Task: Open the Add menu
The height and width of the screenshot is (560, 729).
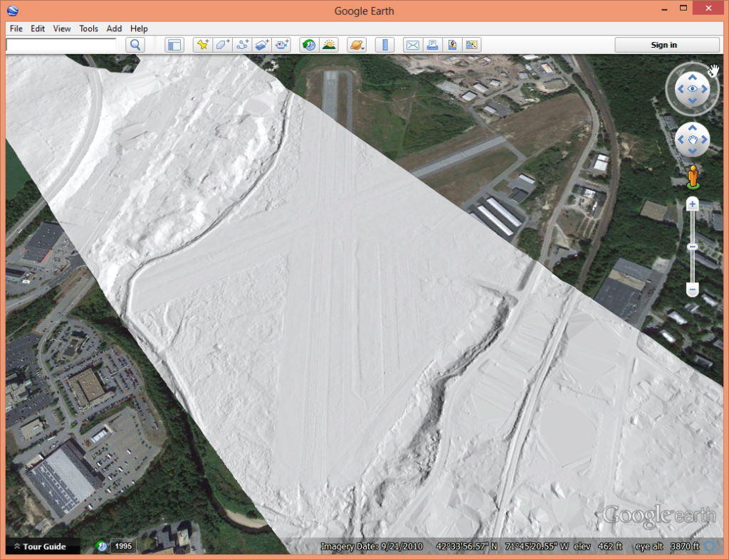Action: pos(114,28)
